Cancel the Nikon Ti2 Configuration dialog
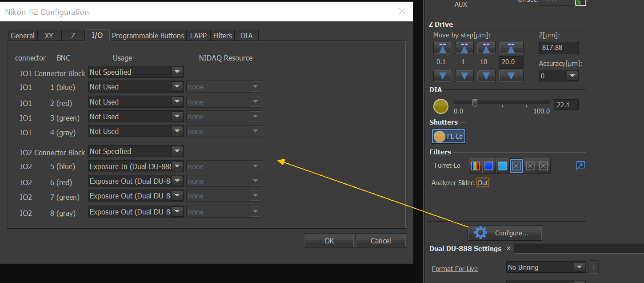 pos(380,241)
